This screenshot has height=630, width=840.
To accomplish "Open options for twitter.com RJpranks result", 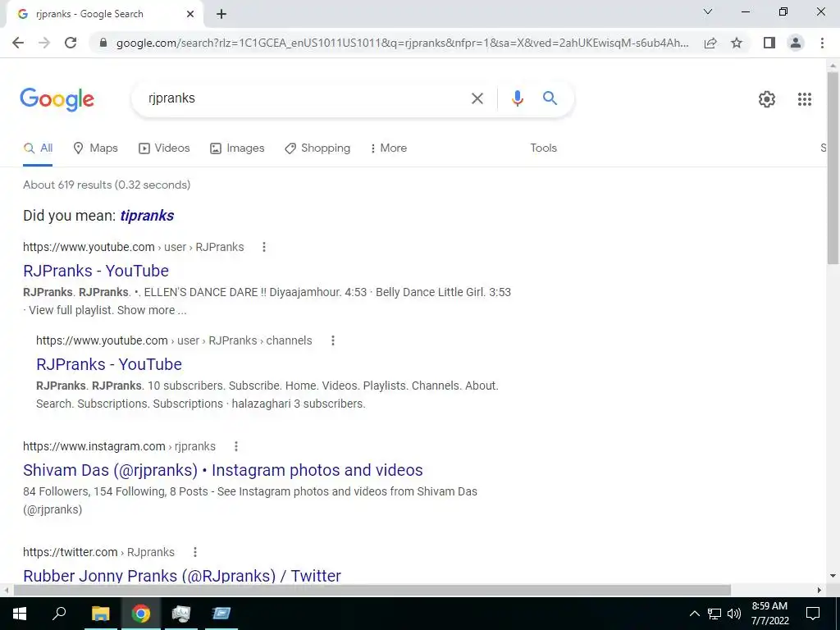I will coord(195,552).
